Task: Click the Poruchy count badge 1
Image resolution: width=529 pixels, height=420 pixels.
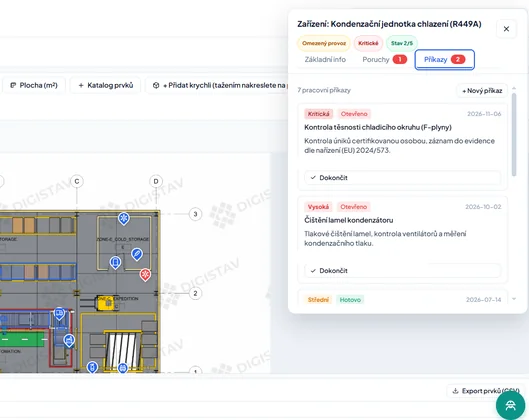Action: (x=400, y=59)
